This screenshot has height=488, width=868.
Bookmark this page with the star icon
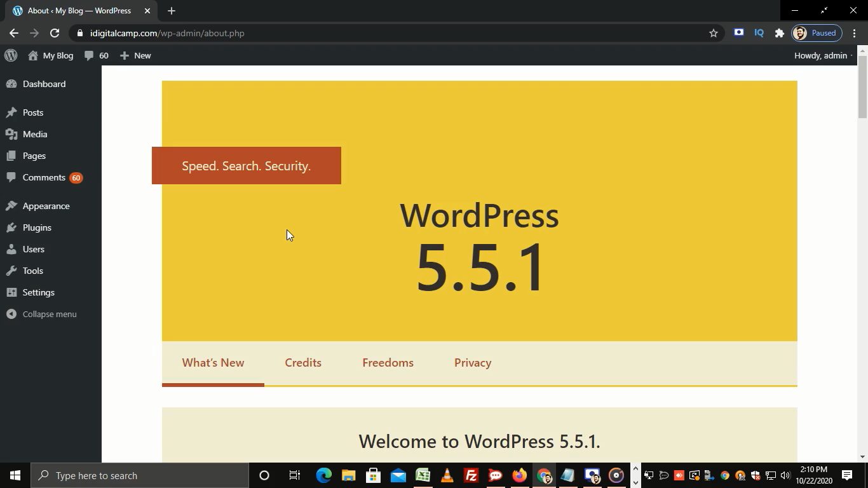click(713, 33)
